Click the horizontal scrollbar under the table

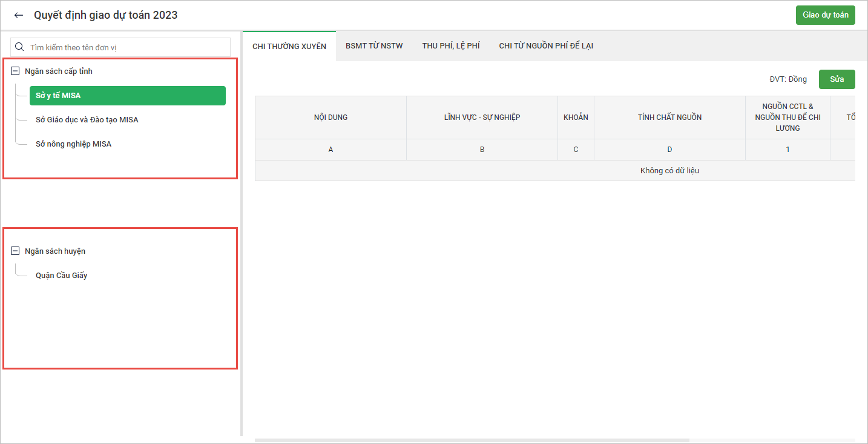tap(472, 440)
